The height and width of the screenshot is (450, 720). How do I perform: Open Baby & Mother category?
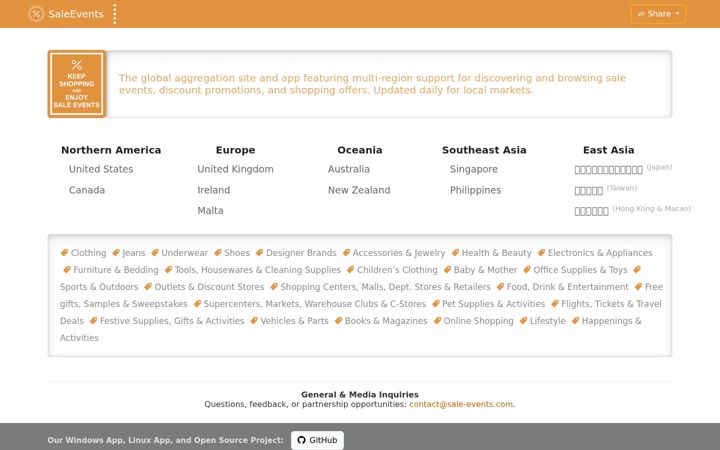click(485, 270)
